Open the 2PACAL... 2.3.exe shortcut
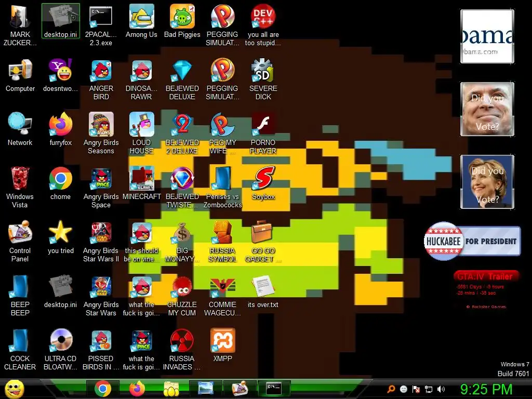The image size is (532, 399). point(101,25)
